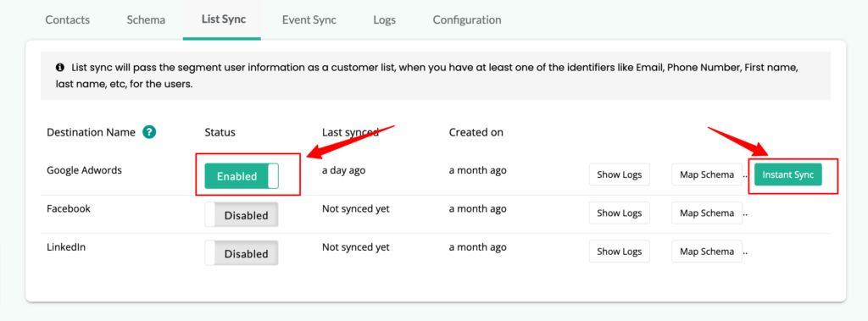The image size is (868, 321).
Task: Select the List Sync tab
Action: tap(224, 19)
